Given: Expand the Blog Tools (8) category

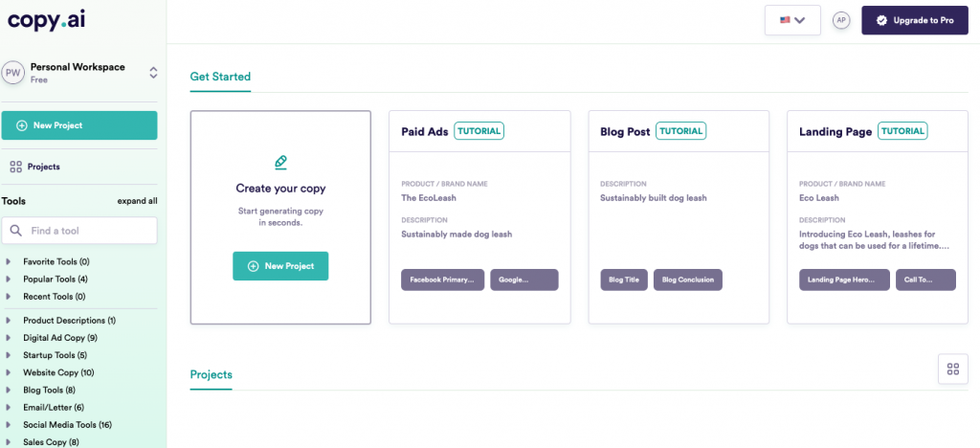Looking at the screenshot, I should coord(9,390).
